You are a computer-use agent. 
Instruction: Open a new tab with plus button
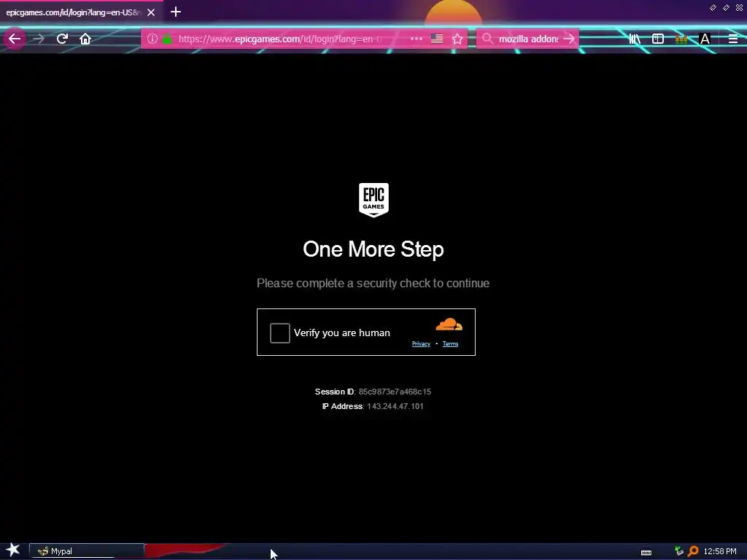pos(176,12)
